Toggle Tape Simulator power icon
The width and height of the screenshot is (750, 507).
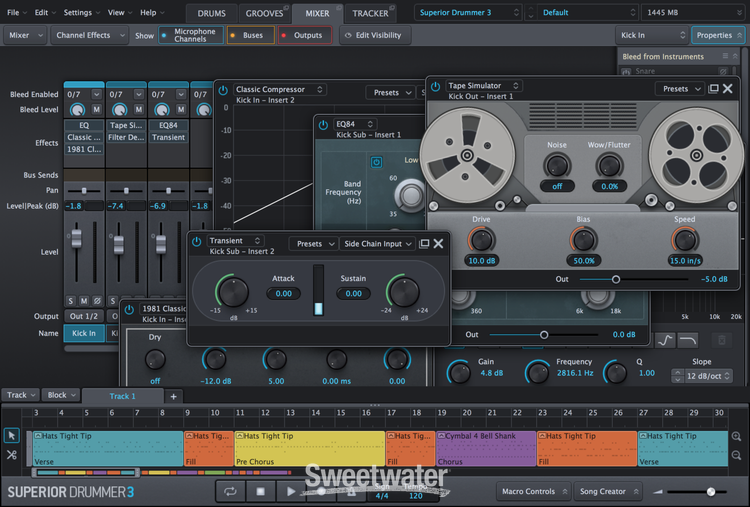pyautogui.click(x=435, y=87)
